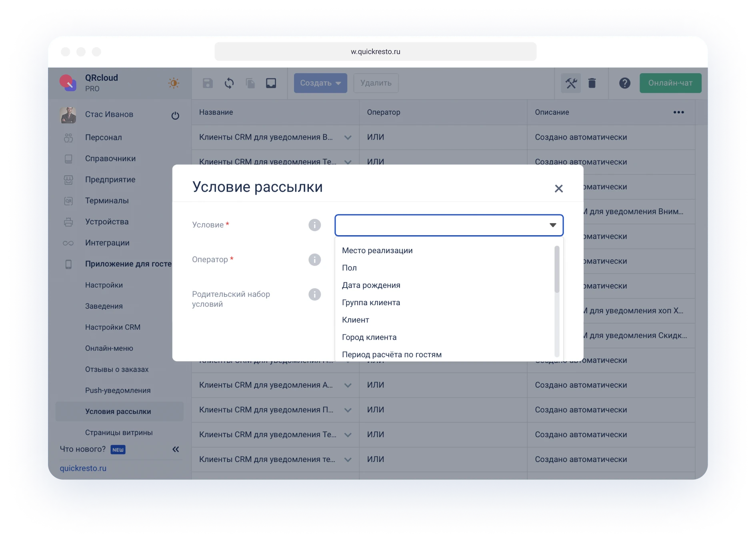This screenshot has height=540, width=756.
Task: Collapse the sidebar with the double chevron
Action: [x=175, y=449]
